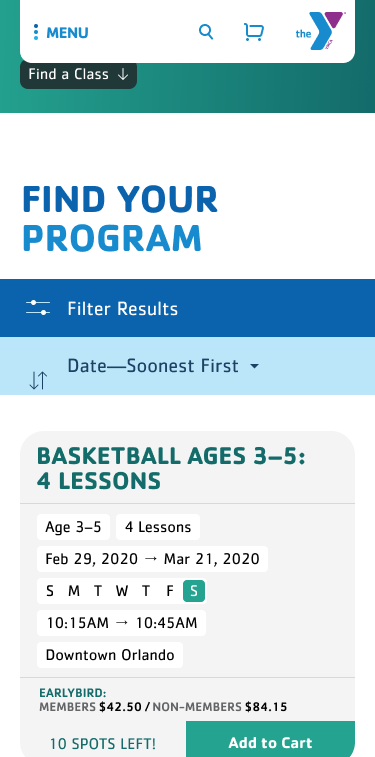Viewport: 375px width, 757px height.
Task: Open the MENU navigation
Action: point(61,32)
